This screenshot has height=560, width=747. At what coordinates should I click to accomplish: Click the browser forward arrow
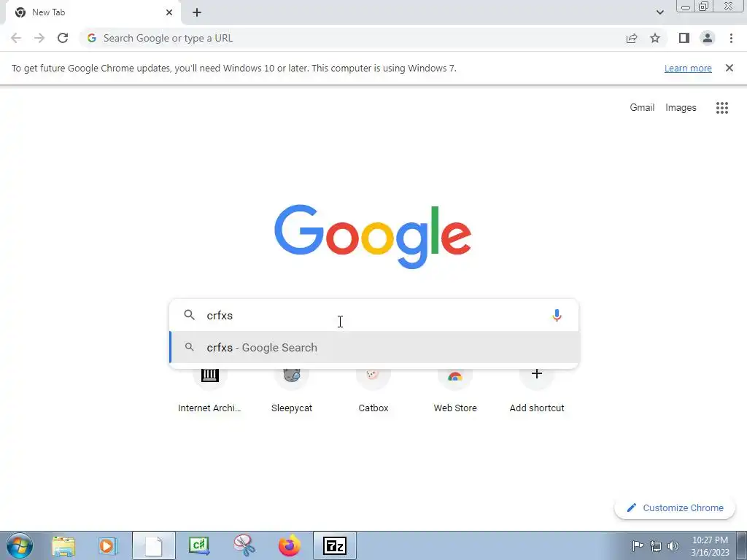(39, 38)
